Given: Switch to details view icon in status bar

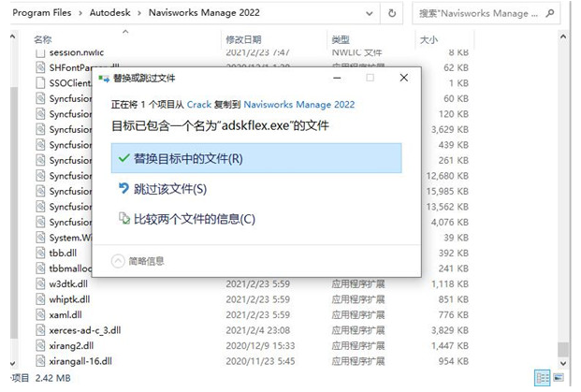Looking at the screenshot, I should tap(542, 378).
